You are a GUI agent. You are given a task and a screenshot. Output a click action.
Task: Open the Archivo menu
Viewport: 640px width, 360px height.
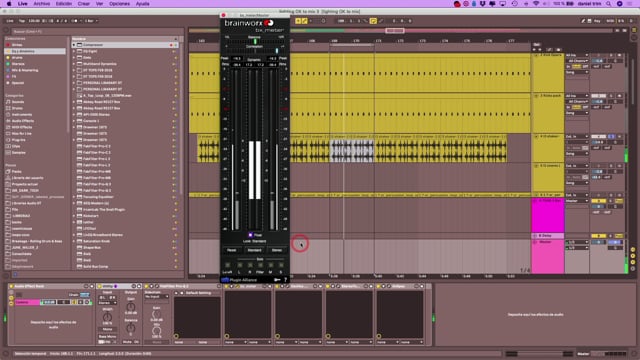coord(42,4)
